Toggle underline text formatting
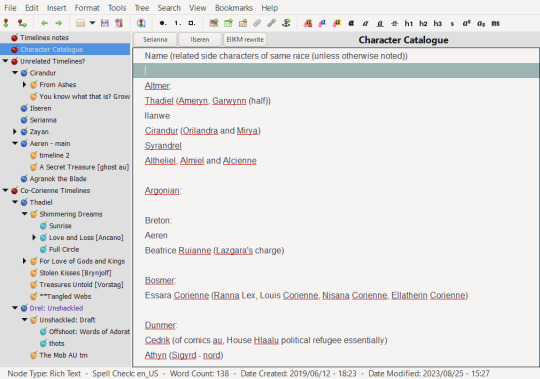 (x=380, y=23)
